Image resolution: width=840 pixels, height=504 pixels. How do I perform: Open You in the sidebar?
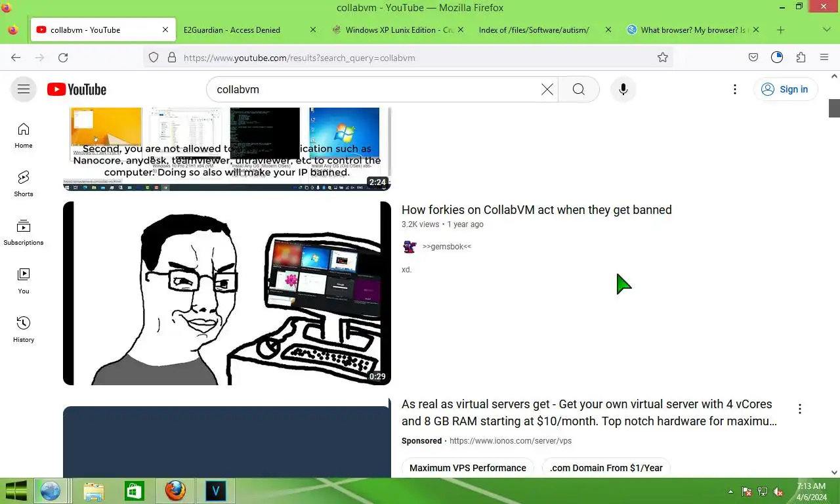point(24,281)
